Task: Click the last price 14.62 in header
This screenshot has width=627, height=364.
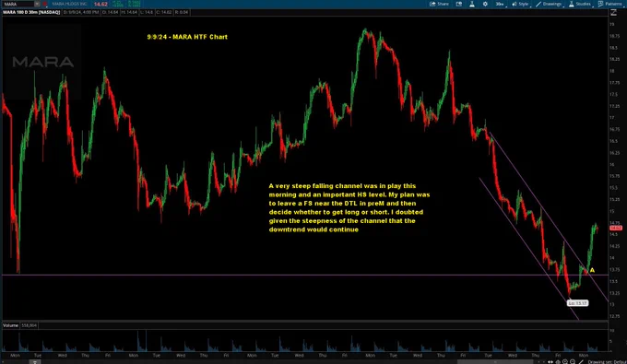Action: [101, 4]
